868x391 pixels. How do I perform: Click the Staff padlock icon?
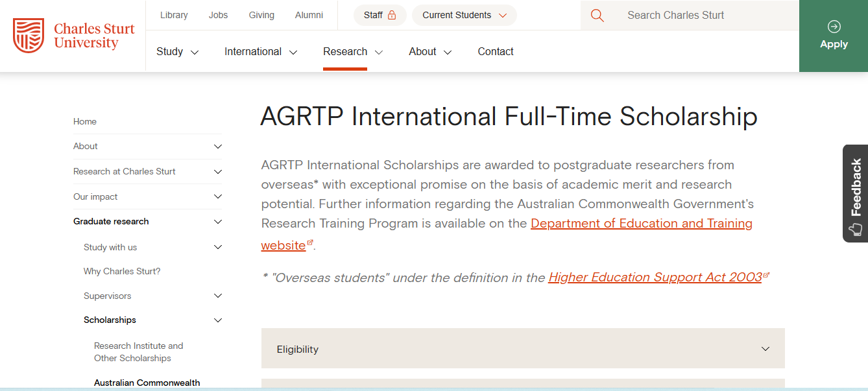tap(392, 15)
